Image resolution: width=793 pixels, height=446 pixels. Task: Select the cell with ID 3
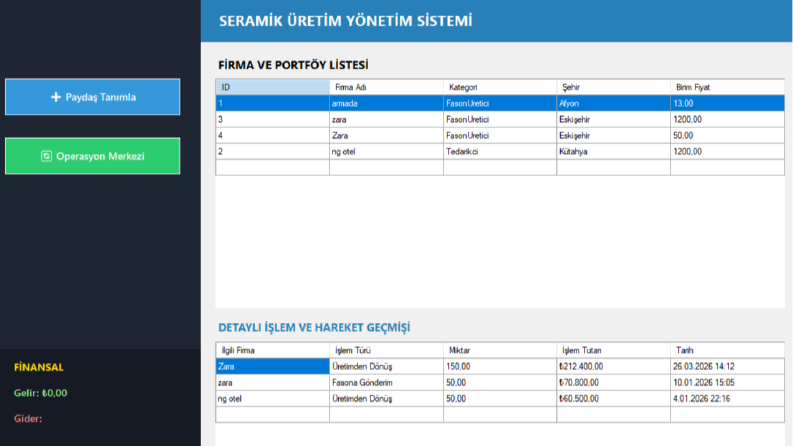click(273, 119)
